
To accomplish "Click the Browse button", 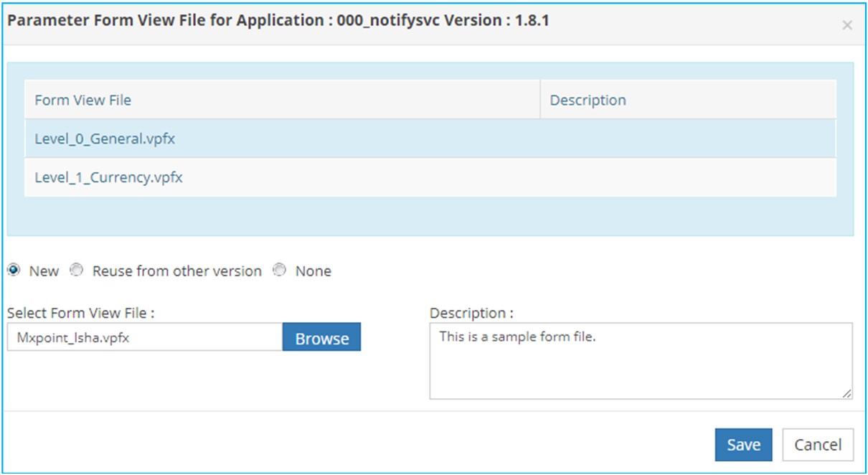I will point(321,338).
